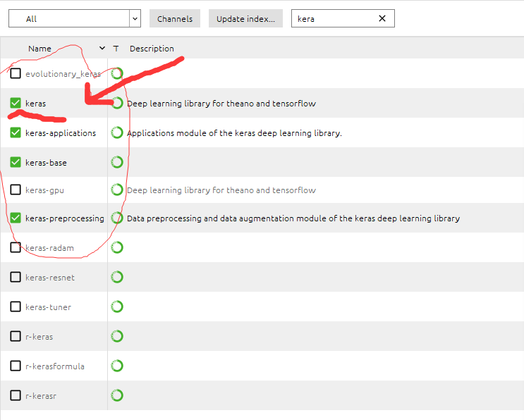Click the T column header
Screen dimensions: 524x420
[116, 49]
